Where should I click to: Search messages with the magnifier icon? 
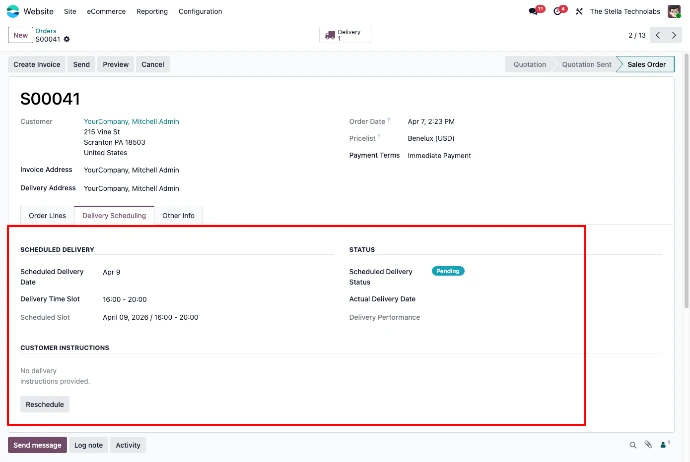coord(633,445)
